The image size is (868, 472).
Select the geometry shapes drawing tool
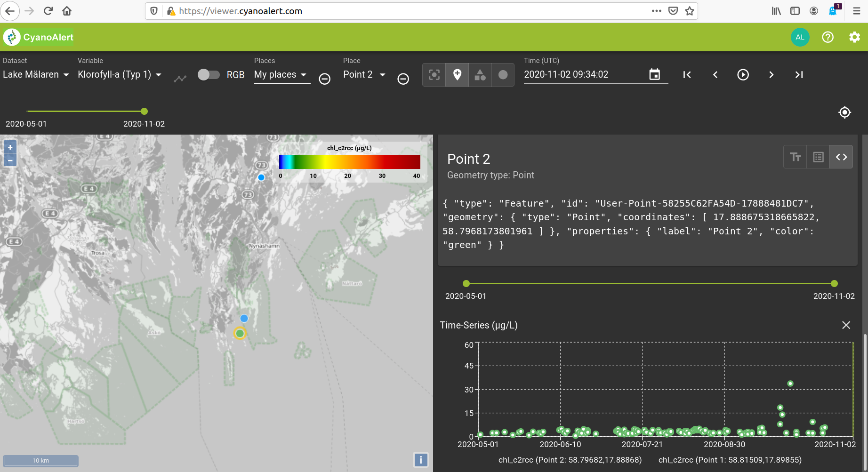[480, 74]
